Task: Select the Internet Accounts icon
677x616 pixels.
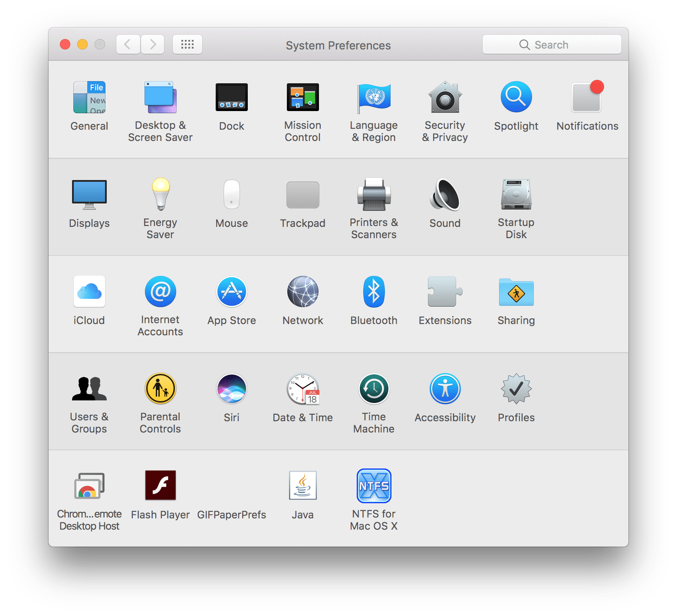Action: pyautogui.click(x=160, y=292)
